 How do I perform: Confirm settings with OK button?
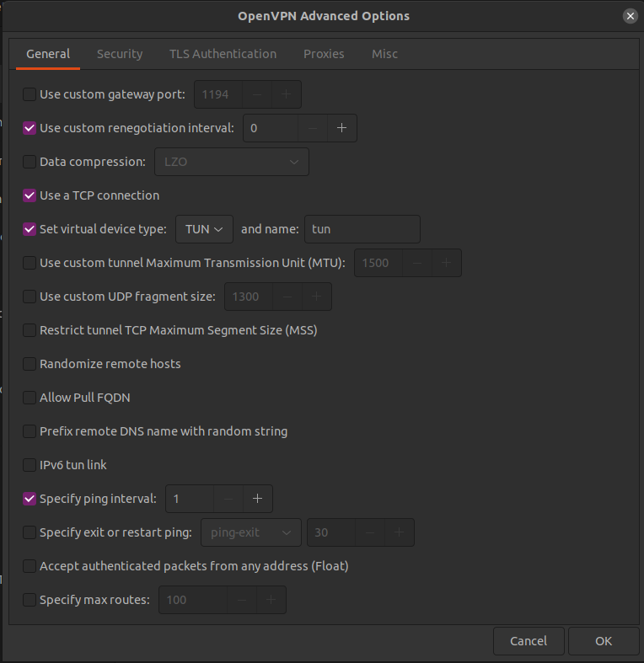604,641
